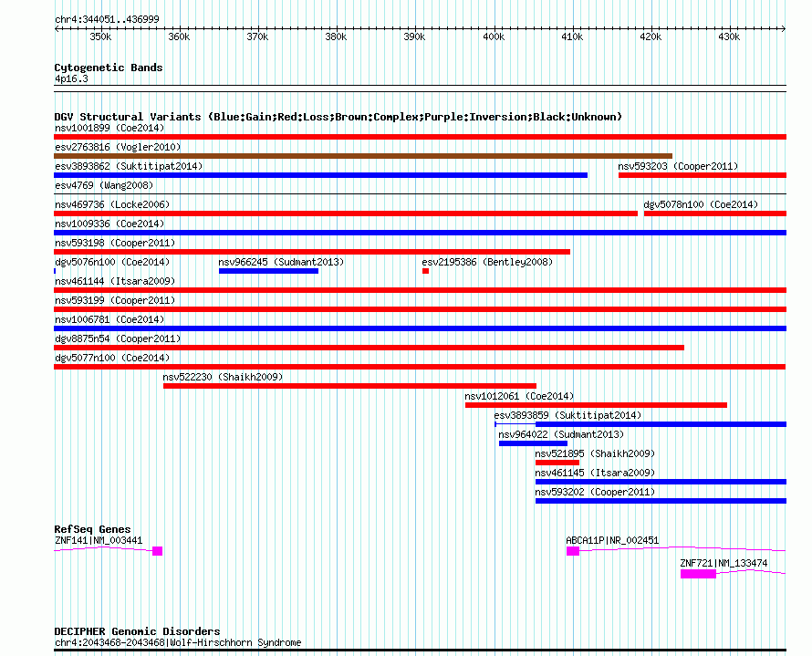Viewport: 812px width, 656px height.
Task: Click the Cytogenetic Bands track title
Action: point(109,68)
